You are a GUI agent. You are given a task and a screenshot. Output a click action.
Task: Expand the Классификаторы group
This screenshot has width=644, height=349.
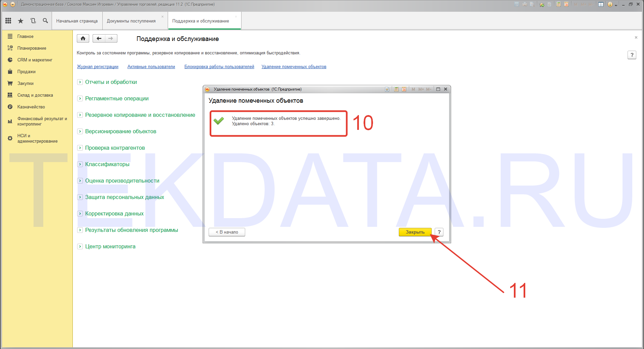tap(80, 164)
